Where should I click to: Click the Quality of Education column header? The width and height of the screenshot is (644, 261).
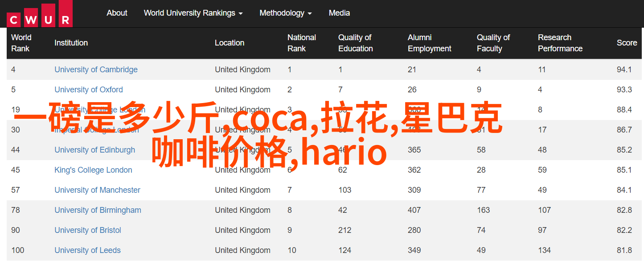356,43
